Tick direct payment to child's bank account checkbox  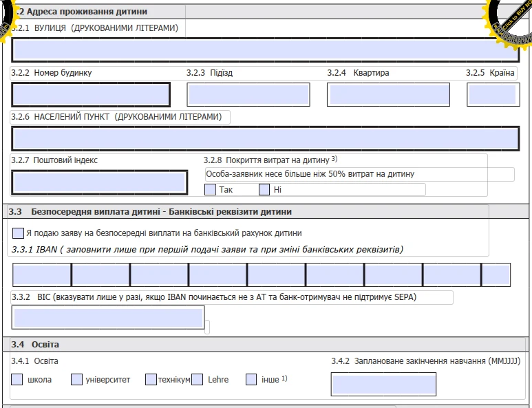click(x=18, y=233)
